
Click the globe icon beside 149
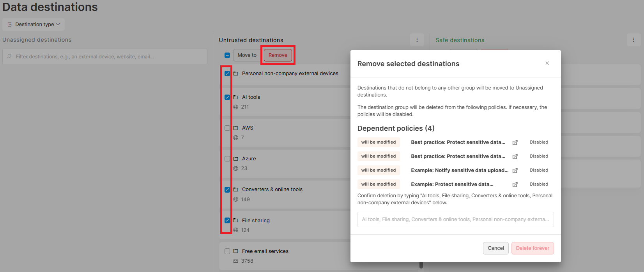point(236,199)
